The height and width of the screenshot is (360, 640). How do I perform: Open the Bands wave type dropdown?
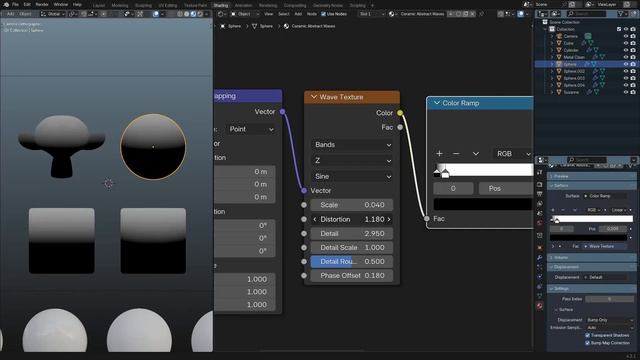point(352,144)
